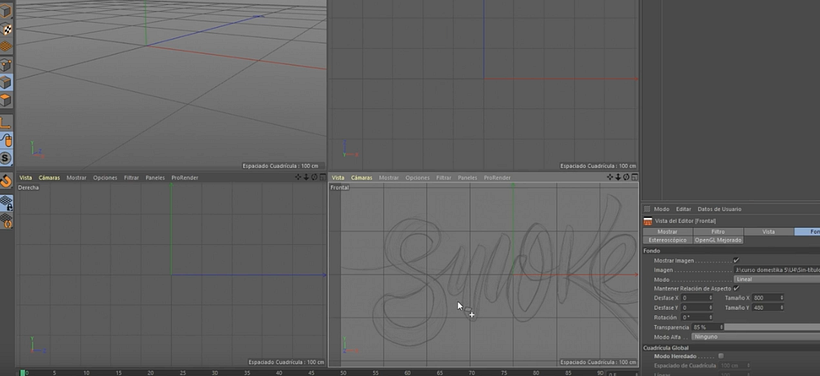Open the Modo dropdown showing Lineal
Screen dimensions: 820x376
click(777, 279)
